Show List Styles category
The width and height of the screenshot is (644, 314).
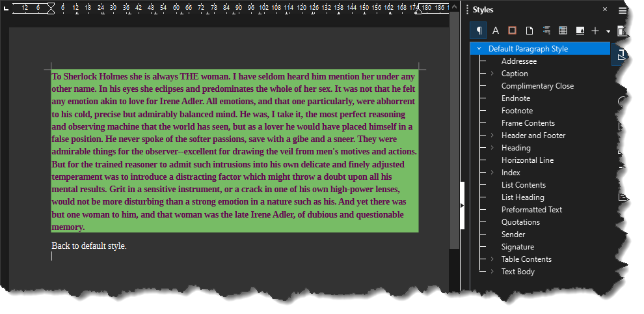pyautogui.click(x=546, y=31)
